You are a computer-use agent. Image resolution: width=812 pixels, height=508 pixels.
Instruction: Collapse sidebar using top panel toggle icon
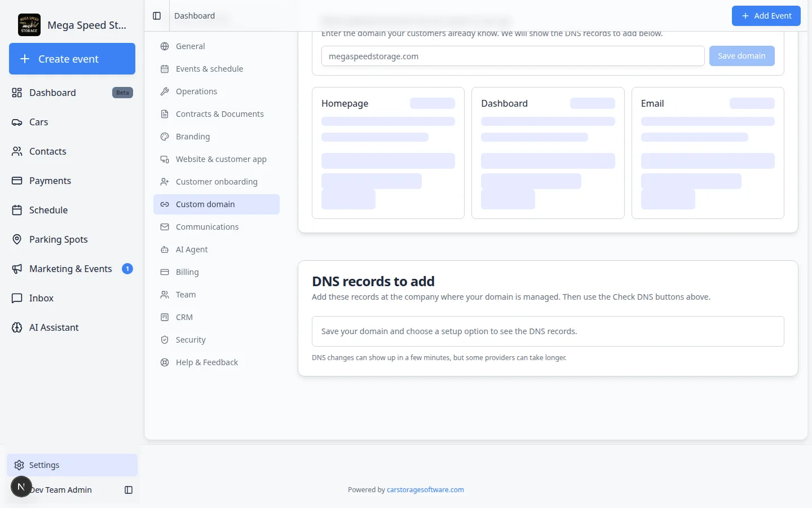tap(157, 16)
